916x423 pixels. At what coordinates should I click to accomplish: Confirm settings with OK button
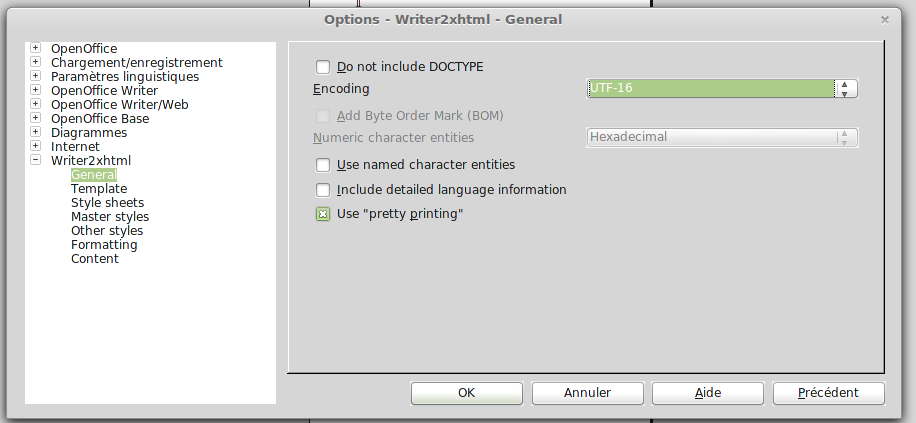(467, 393)
